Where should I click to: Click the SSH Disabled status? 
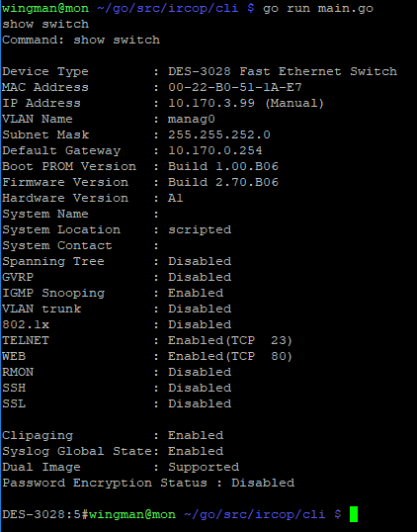coord(200,388)
